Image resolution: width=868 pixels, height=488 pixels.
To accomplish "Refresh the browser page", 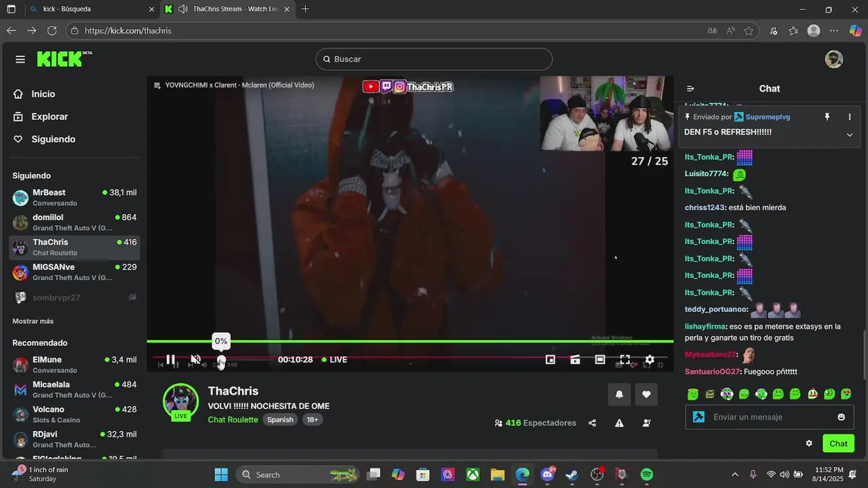I will (52, 30).
